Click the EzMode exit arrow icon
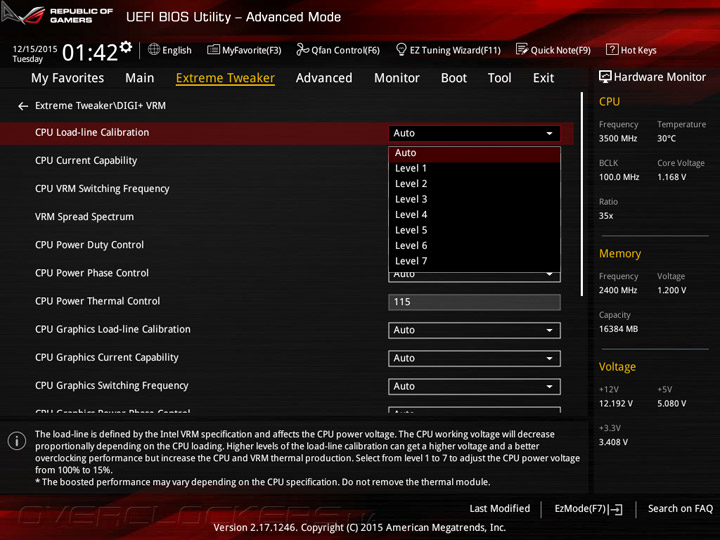 click(616, 509)
